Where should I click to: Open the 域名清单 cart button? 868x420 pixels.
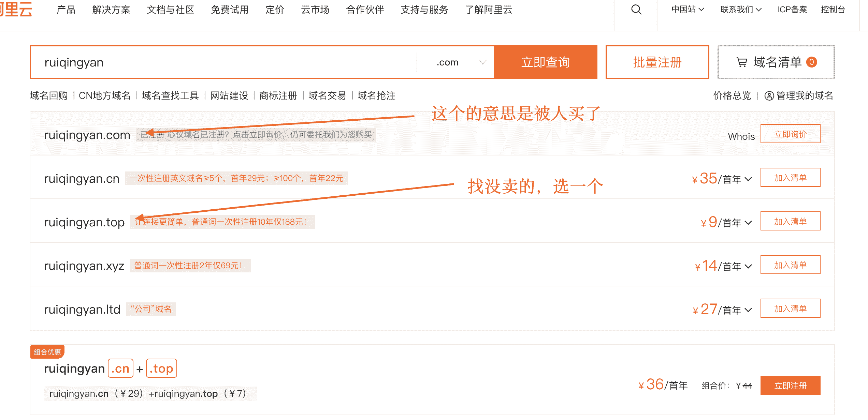click(776, 62)
